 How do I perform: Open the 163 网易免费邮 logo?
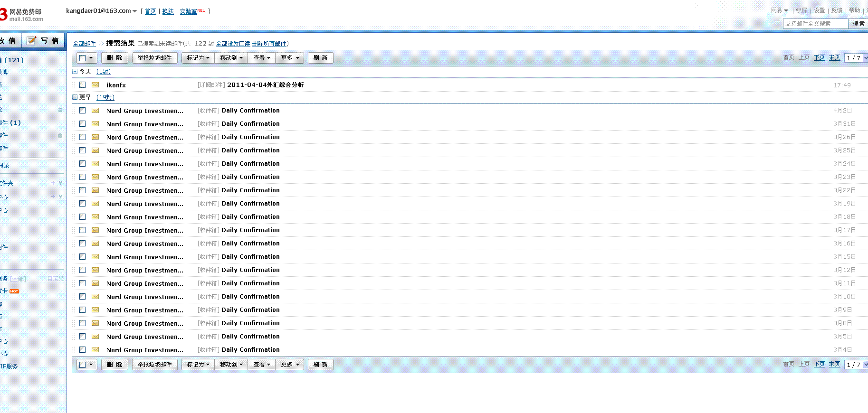pyautogui.click(x=22, y=15)
